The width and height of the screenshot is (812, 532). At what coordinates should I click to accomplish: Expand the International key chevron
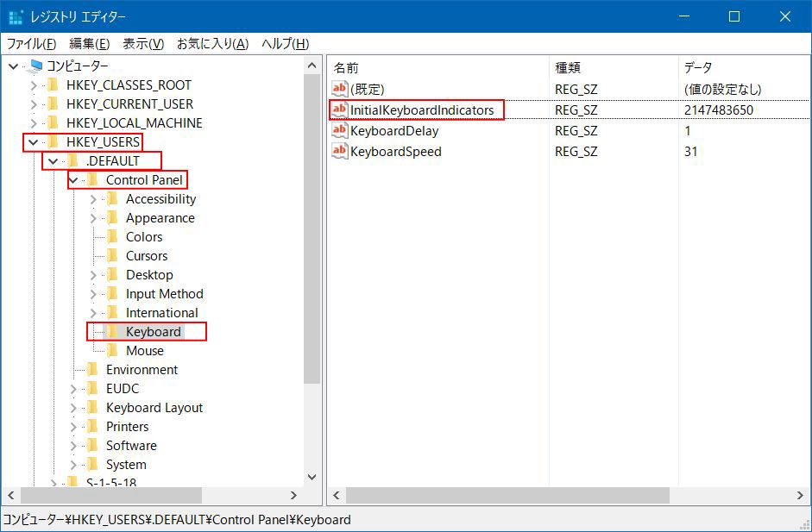[x=93, y=313]
